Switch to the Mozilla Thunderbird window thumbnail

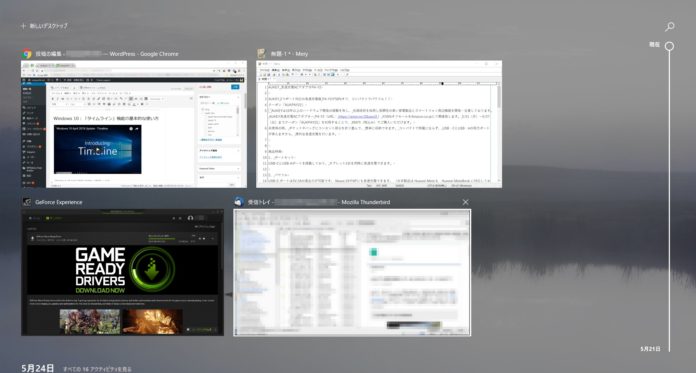(352, 273)
